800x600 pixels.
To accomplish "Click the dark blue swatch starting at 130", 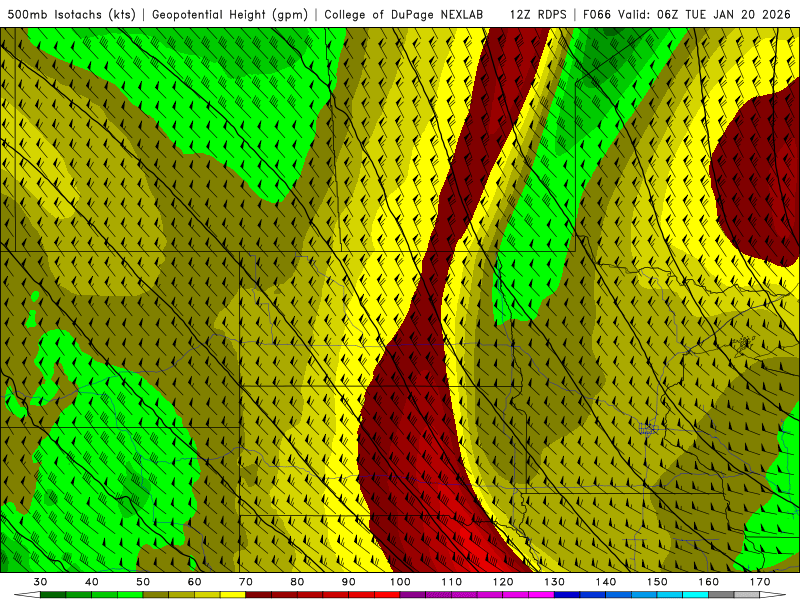I will click(x=567, y=595).
